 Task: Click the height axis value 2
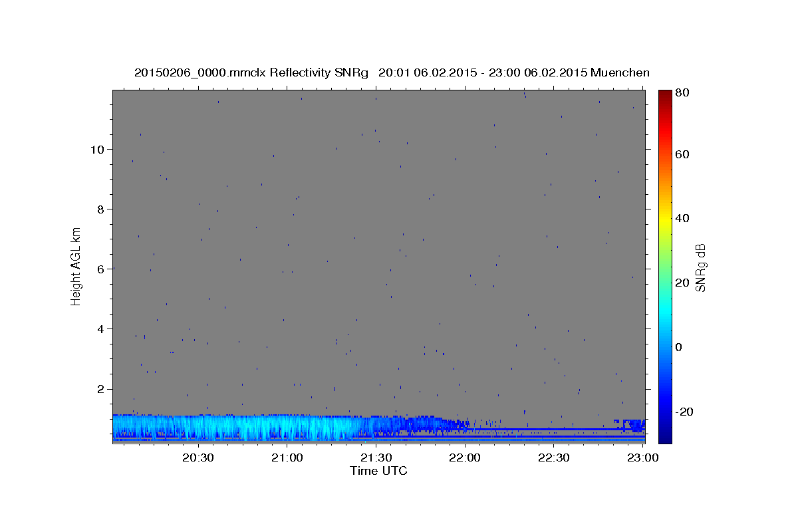point(101,389)
